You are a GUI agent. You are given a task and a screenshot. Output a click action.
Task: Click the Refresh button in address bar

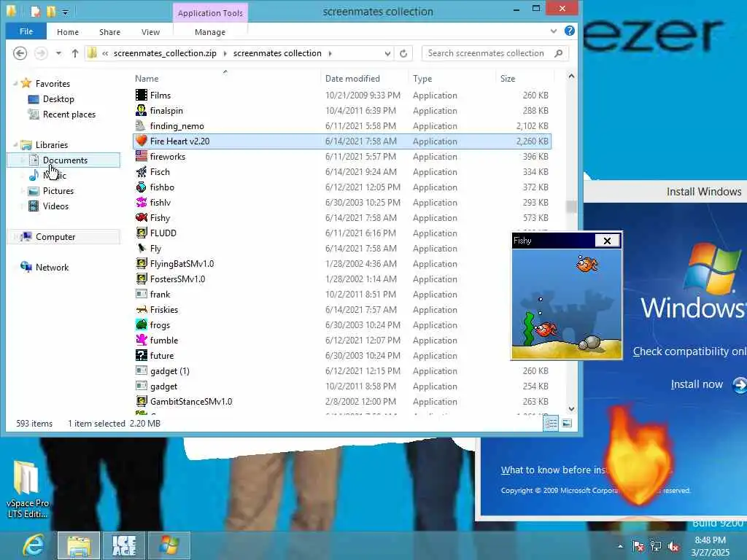click(x=403, y=53)
